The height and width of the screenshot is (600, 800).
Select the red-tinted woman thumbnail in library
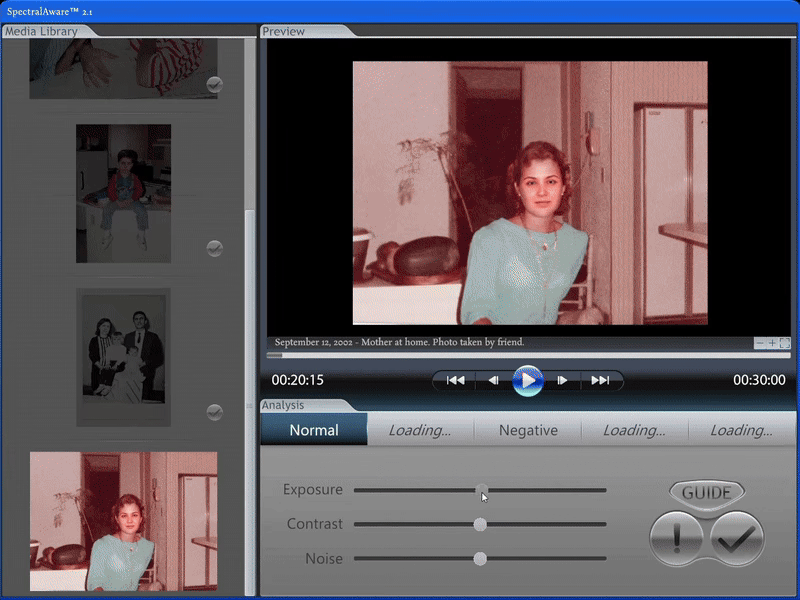pyautogui.click(x=123, y=521)
